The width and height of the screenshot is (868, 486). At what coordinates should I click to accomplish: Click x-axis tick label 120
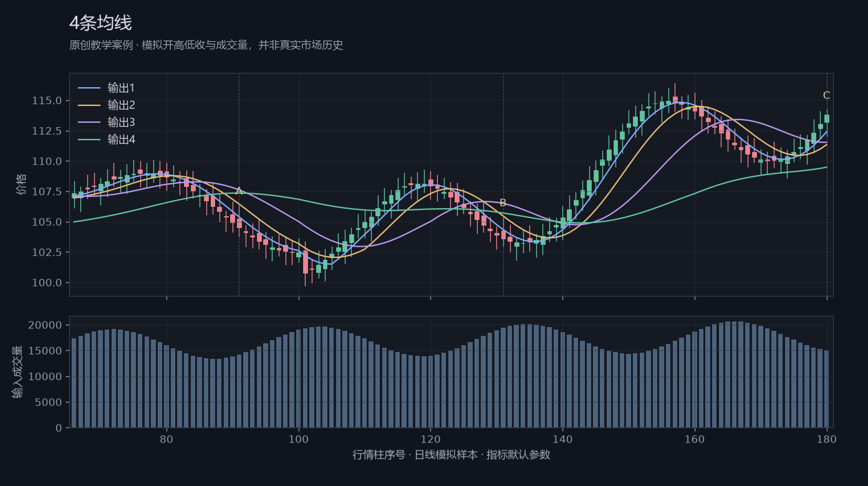coord(430,439)
